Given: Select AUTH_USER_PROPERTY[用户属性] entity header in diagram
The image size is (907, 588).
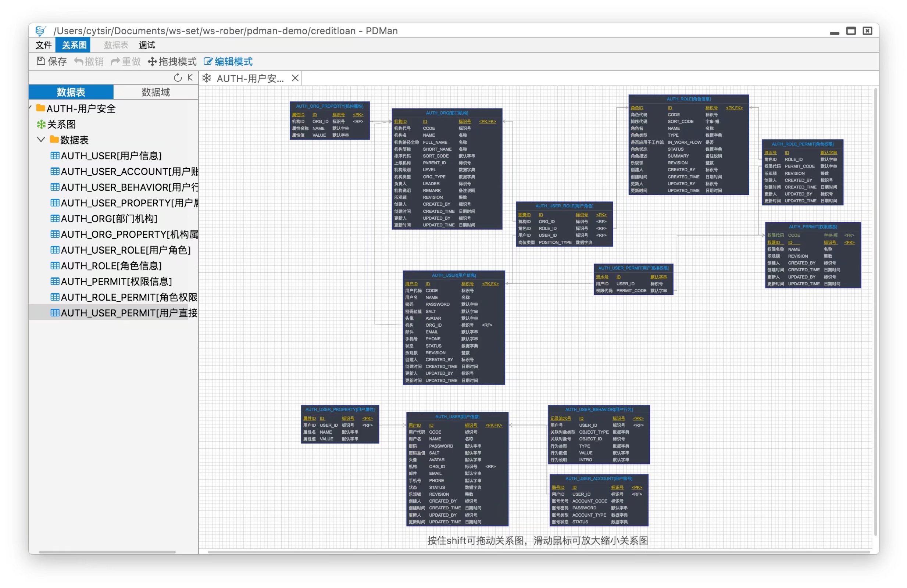Looking at the screenshot, I should click(x=340, y=409).
